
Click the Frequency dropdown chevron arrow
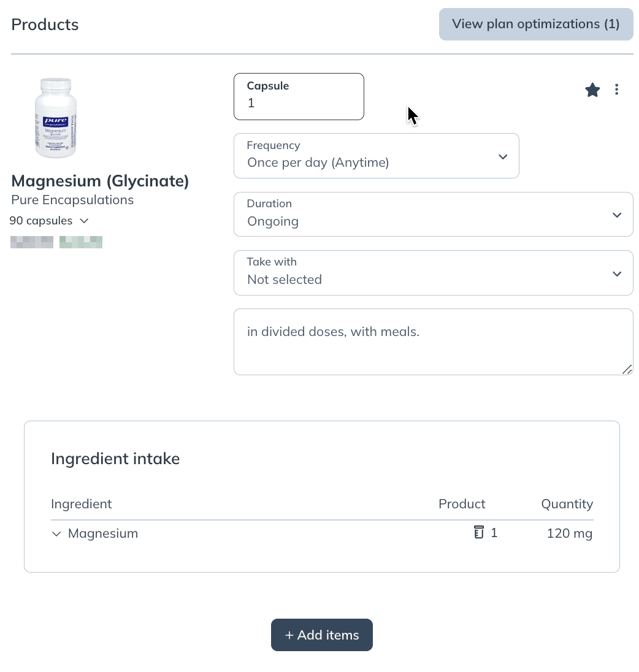tap(503, 157)
